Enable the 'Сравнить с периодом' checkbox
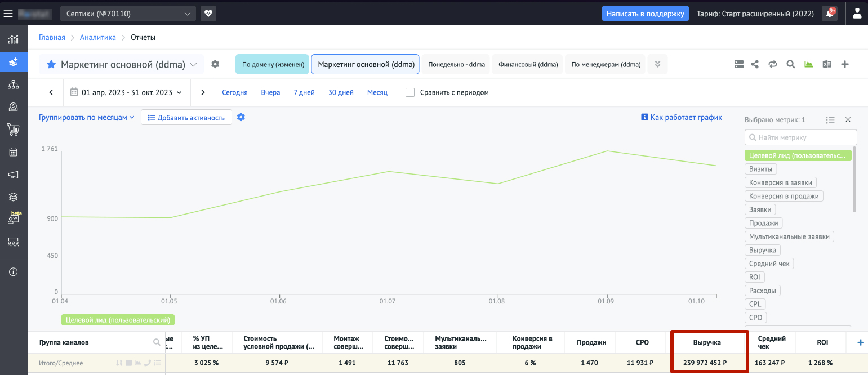Viewport: 868px width, 375px height. pyautogui.click(x=410, y=92)
